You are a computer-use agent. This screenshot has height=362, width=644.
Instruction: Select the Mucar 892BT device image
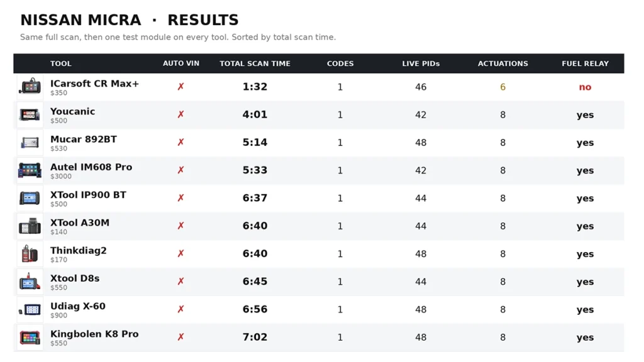coord(30,143)
